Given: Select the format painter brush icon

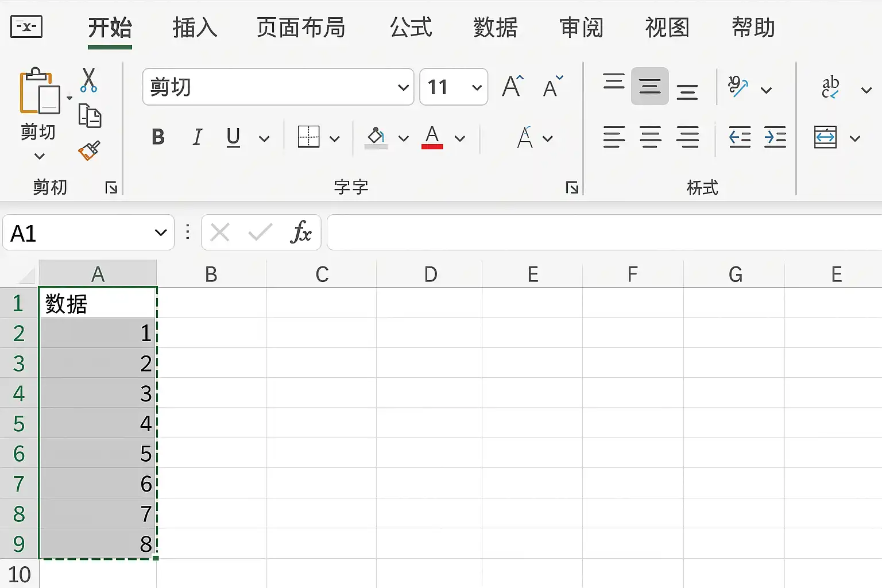Looking at the screenshot, I should click(x=89, y=150).
